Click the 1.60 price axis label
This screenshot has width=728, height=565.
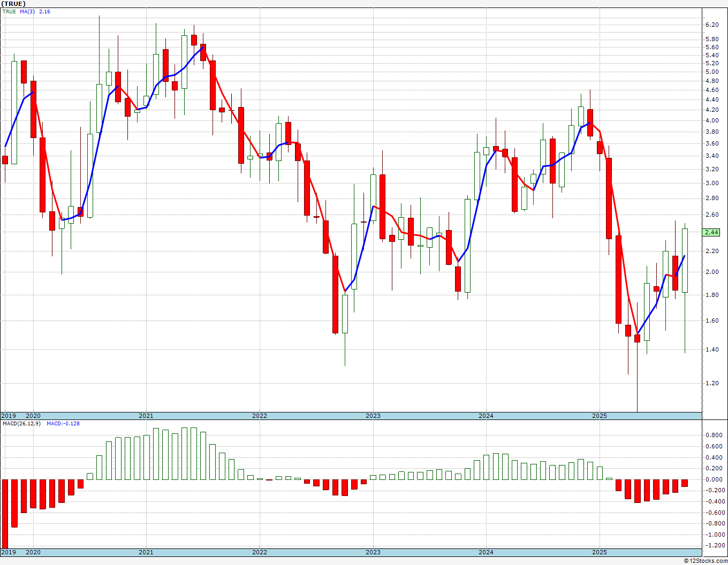(x=712, y=320)
